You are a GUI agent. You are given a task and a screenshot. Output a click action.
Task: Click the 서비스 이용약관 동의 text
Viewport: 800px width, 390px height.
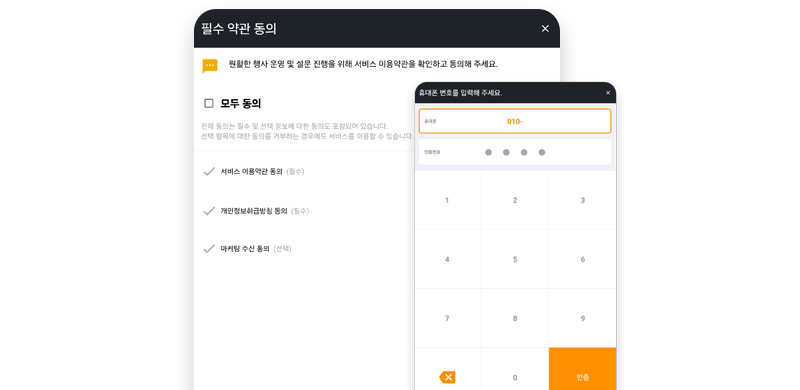coord(252,172)
